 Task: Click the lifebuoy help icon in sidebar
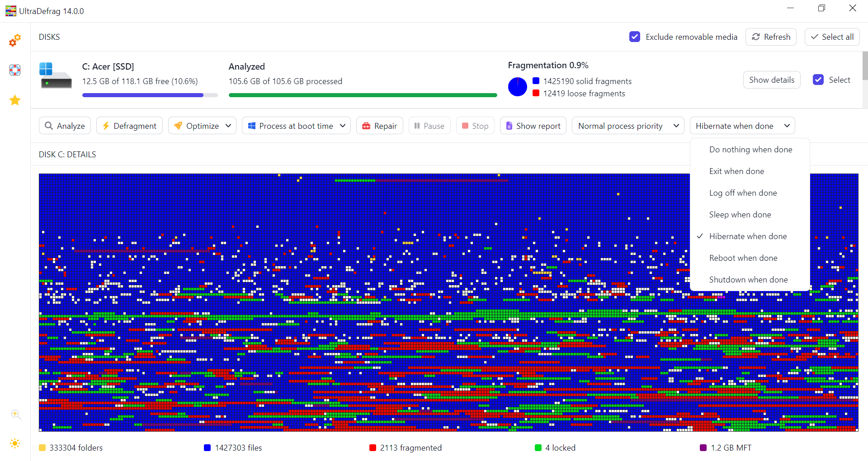click(15, 70)
